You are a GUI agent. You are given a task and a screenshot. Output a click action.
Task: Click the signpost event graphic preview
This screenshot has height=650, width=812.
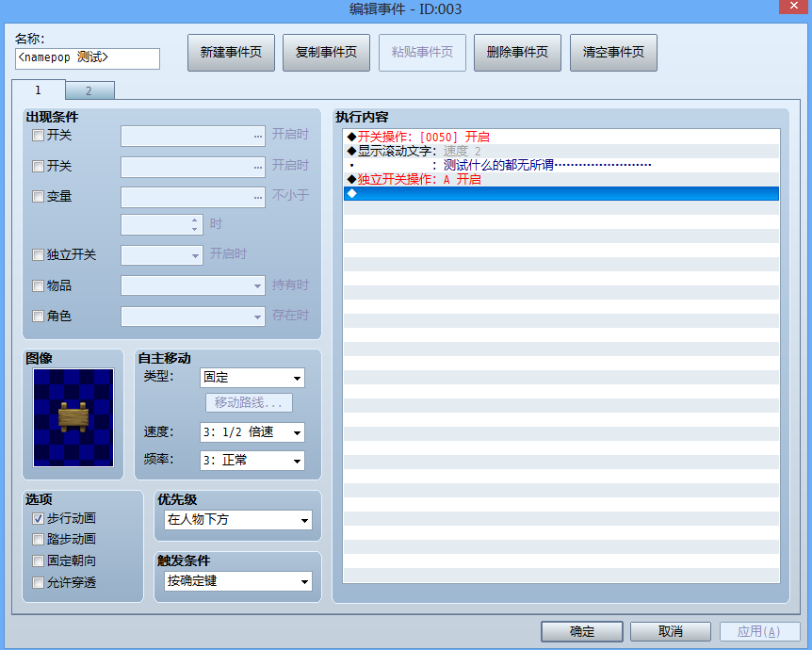click(x=73, y=417)
